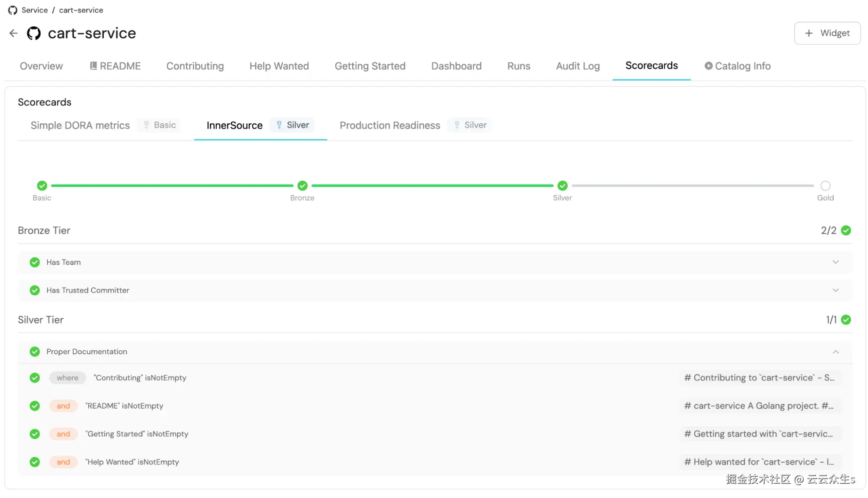The height and width of the screenshot is (498, 868).
Task: Add a new Widget
Action: coord(827,33)
